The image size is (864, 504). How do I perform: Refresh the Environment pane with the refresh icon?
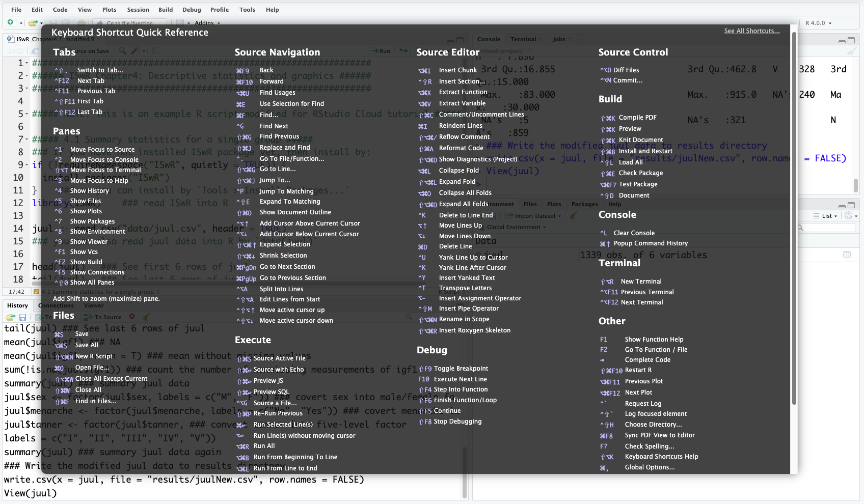[850, 215]
